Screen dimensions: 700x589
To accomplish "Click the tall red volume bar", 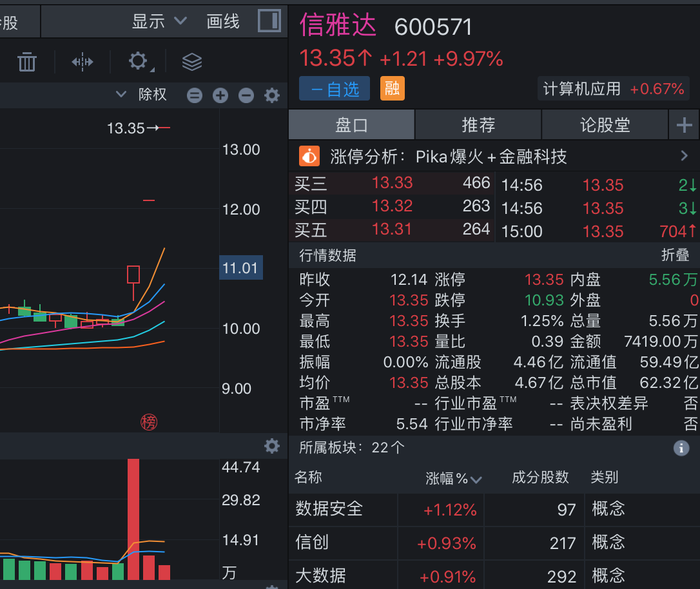I will tap(133, 519).
